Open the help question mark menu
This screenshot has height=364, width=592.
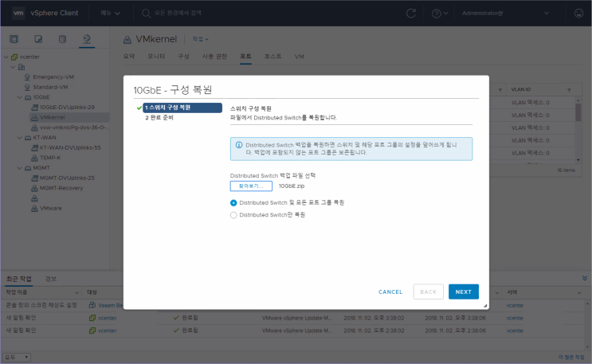pyautogui.click(x=440, y=14)
